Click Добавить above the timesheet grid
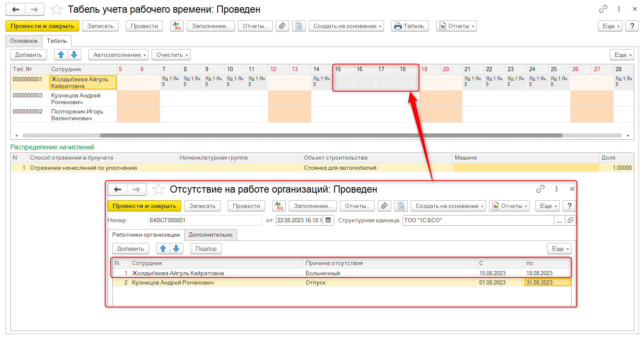 28,55
